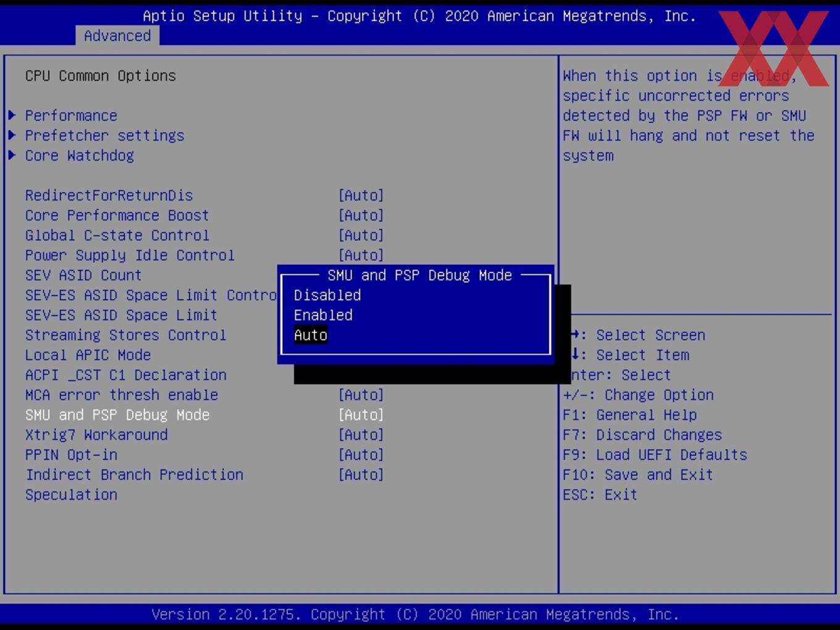Open Power Supply Idle Control [Auto] value
Viewport: 840px width, 630px height.
pos(361,255)
